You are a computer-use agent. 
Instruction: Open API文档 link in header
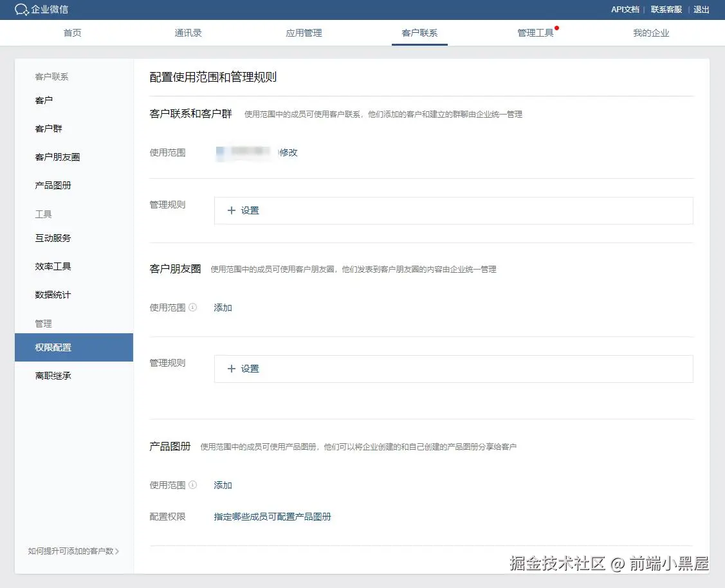(x=625, y=9)
